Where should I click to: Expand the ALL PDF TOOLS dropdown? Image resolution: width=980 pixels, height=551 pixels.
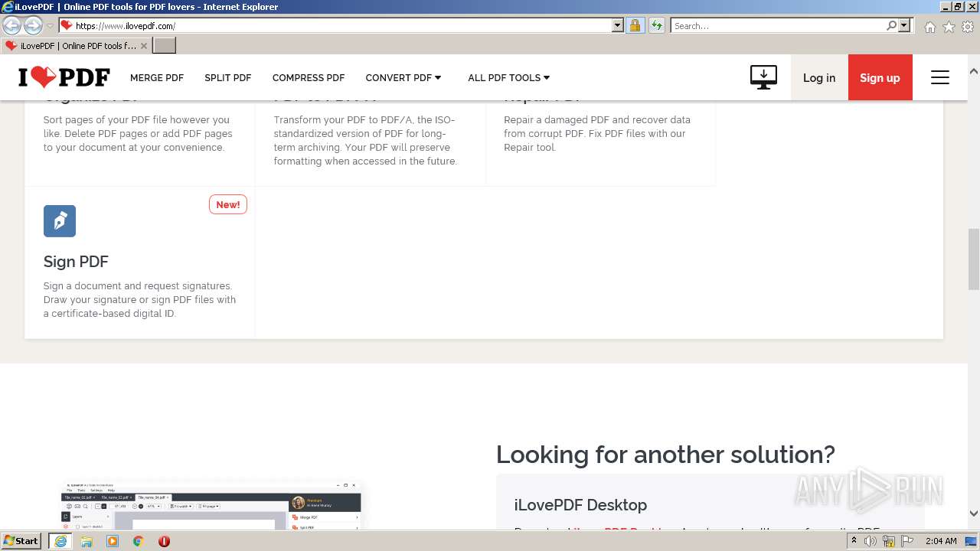[x=509, y=77]
